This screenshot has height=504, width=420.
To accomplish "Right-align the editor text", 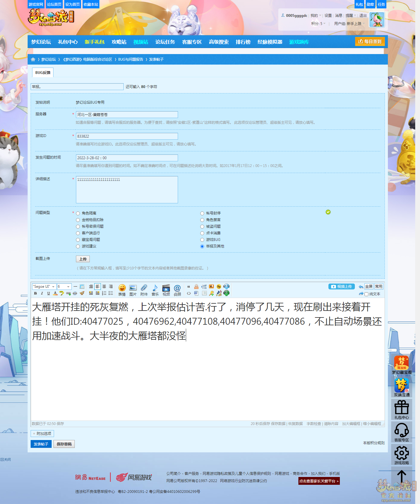I will point(111,287).
